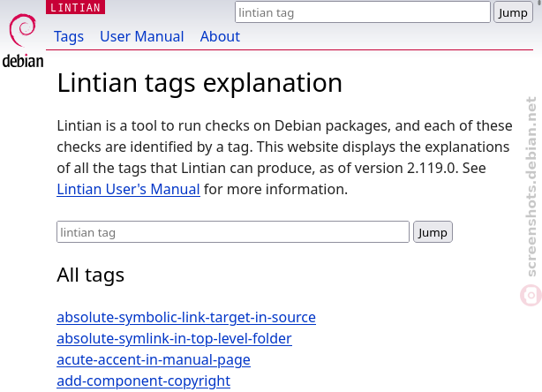Open add-component-copyright tag link

[144, 381]
